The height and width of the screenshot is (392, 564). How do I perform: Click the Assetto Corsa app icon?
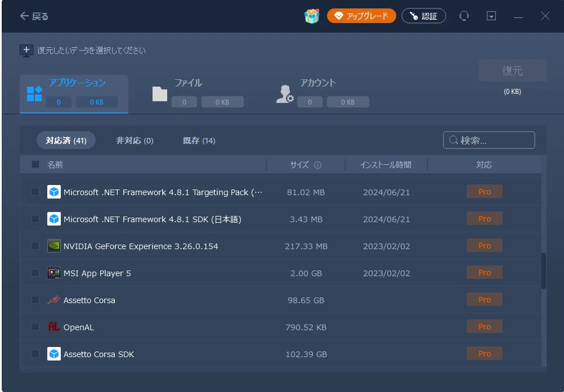tap(54, 300)
